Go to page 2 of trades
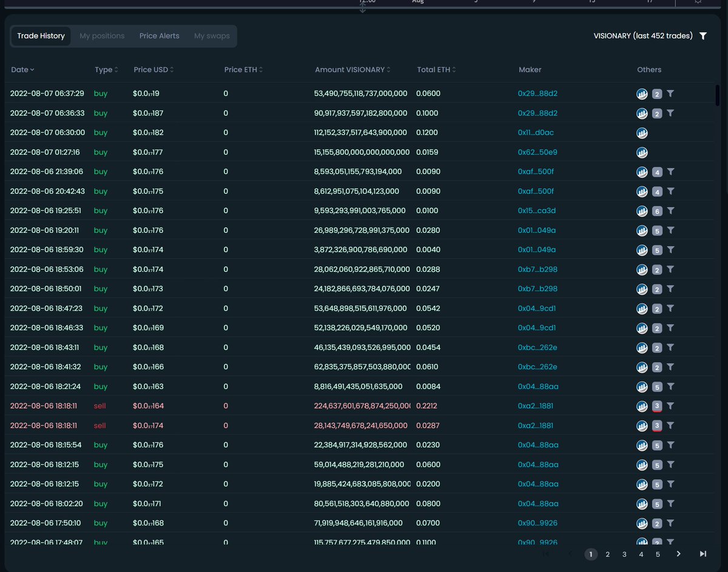Viewport: 728px width, 572px height. 608,554
